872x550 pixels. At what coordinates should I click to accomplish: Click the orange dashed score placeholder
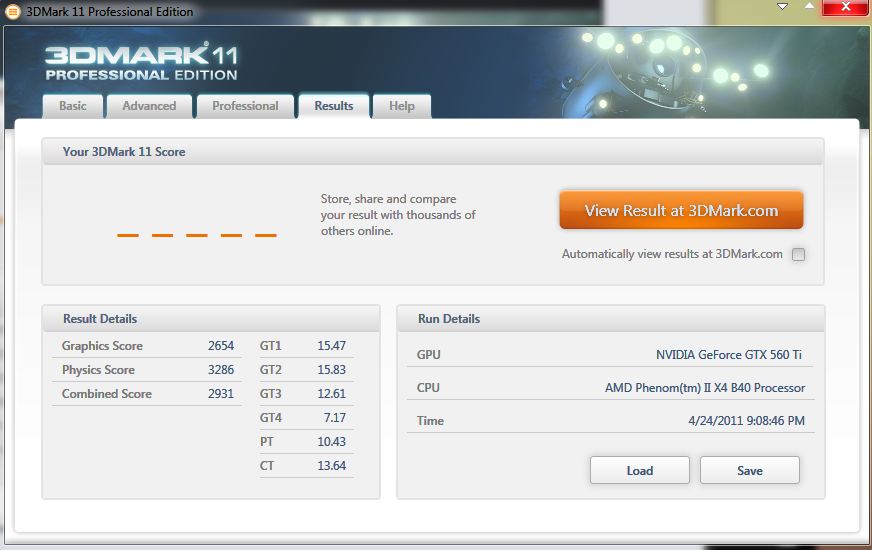tap(197, 236)
